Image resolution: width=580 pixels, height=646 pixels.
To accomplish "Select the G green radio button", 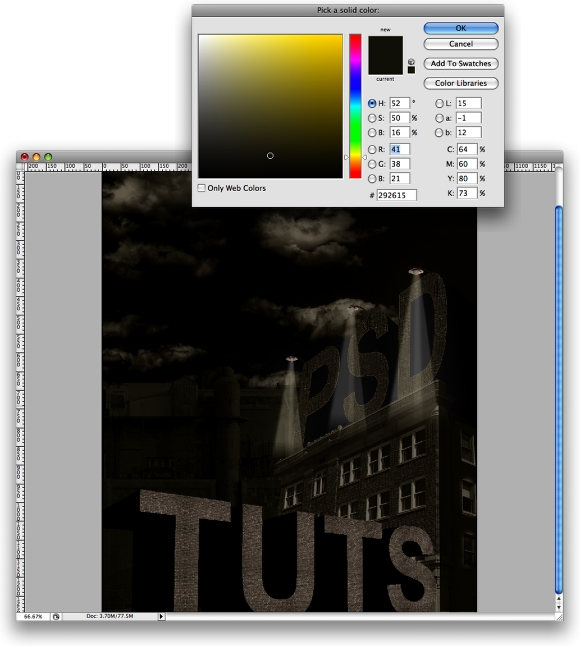I will [x=372, y=164].
